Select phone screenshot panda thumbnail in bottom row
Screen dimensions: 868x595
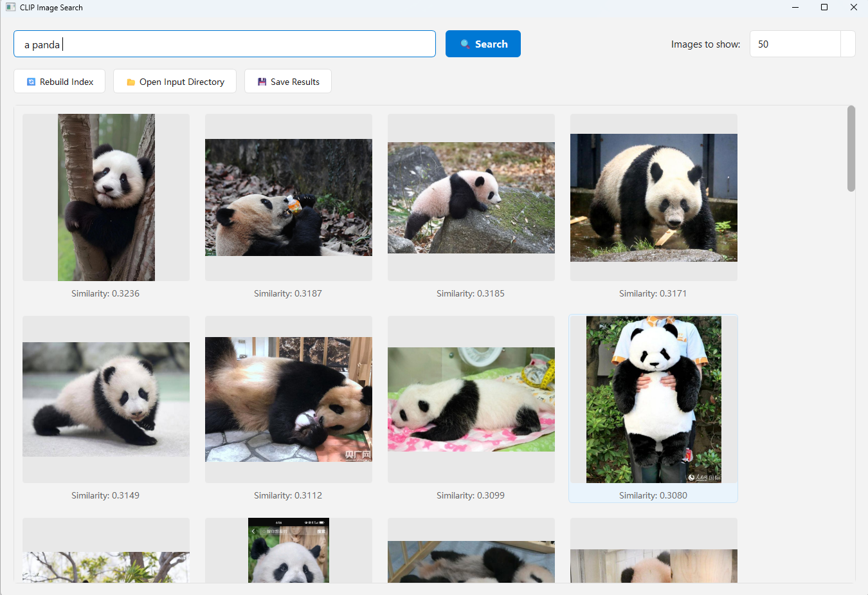click(289, 551)
